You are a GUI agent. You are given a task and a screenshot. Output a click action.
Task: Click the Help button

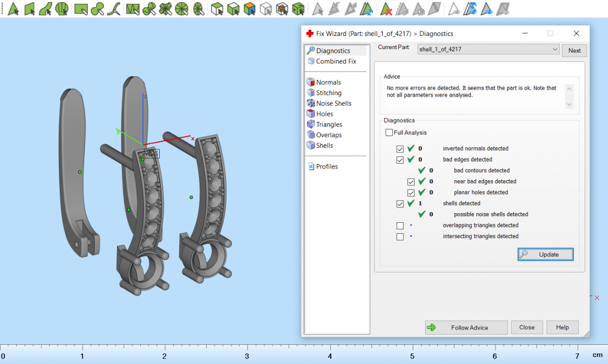(562, 328)
